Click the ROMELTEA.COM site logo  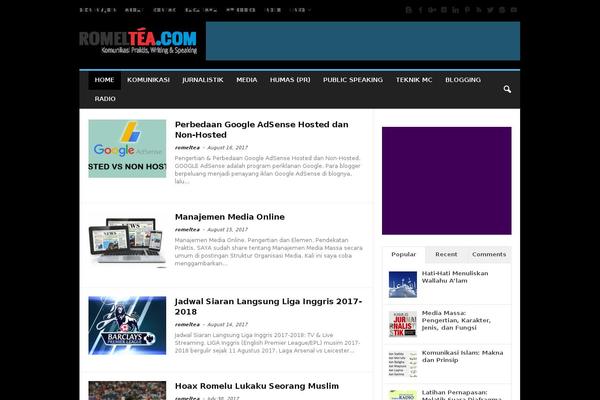[138, 41]
